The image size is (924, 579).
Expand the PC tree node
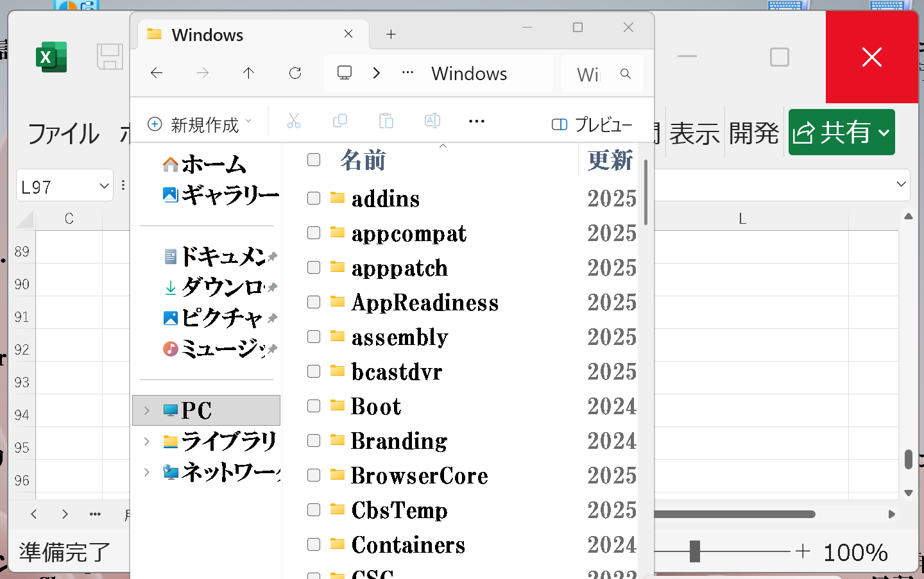coord(147,410)
